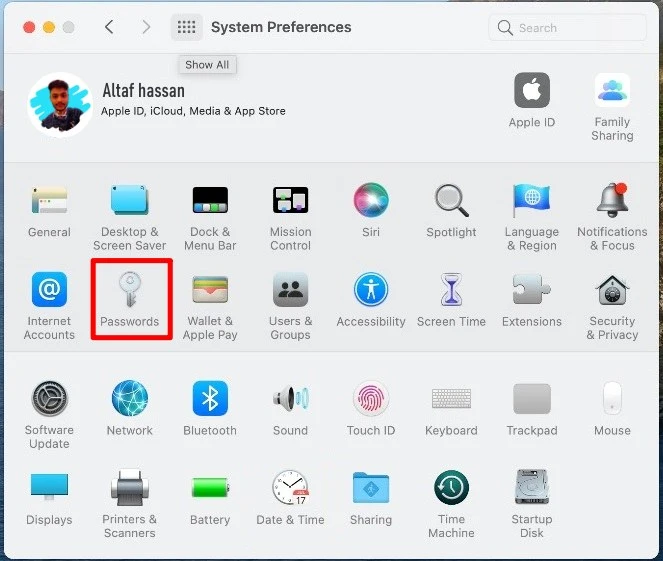Click the Show All grid button
This screenshot has width=663, height=561.
pos(186,27)
